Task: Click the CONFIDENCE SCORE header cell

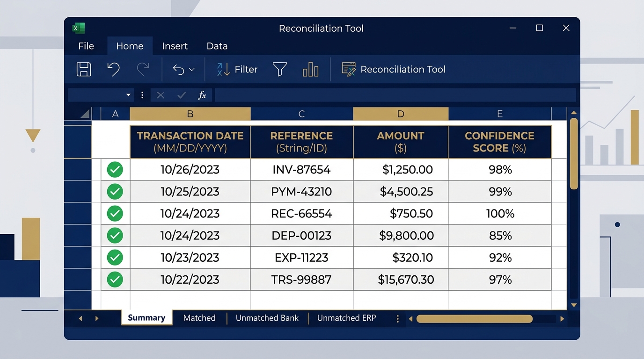Action: [500, 142]
